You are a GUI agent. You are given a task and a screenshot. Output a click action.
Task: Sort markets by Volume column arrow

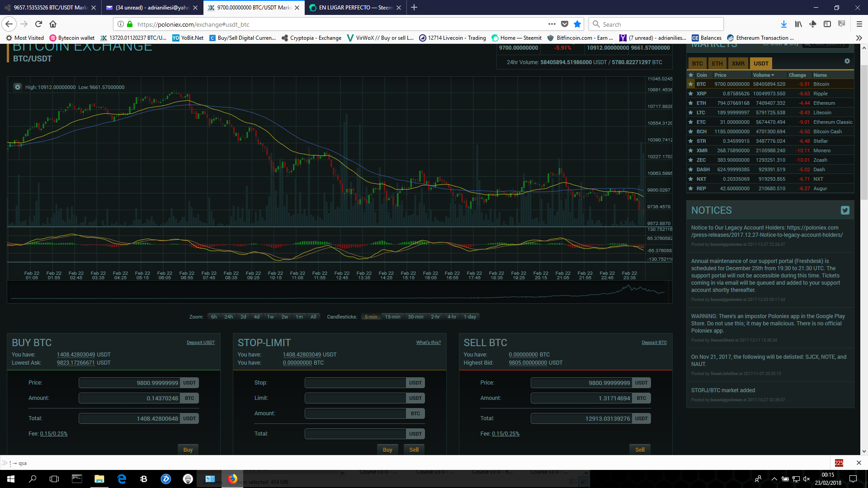point(773,75)
